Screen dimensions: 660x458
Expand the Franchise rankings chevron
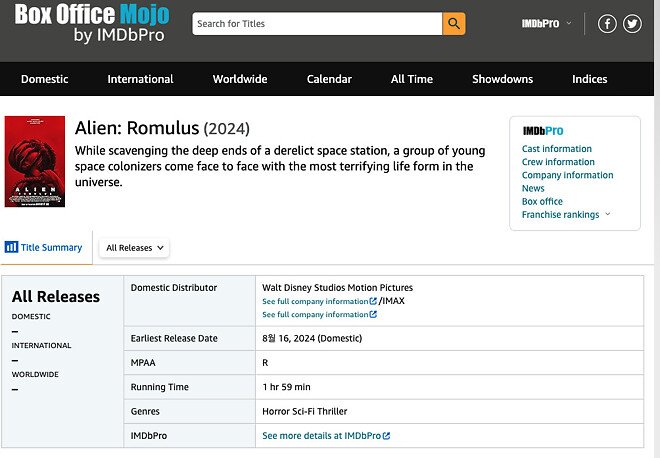[608, 214]
